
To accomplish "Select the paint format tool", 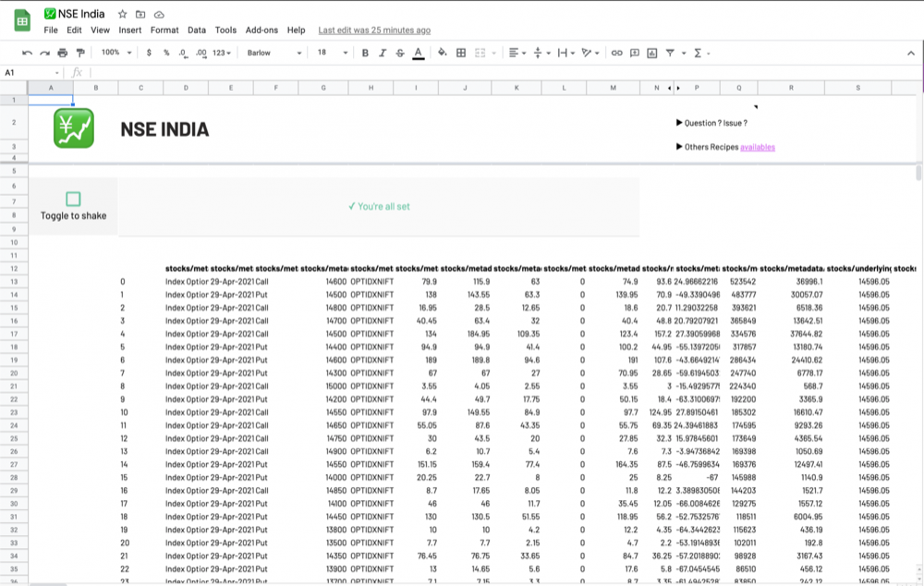I will tap(80, 53).
